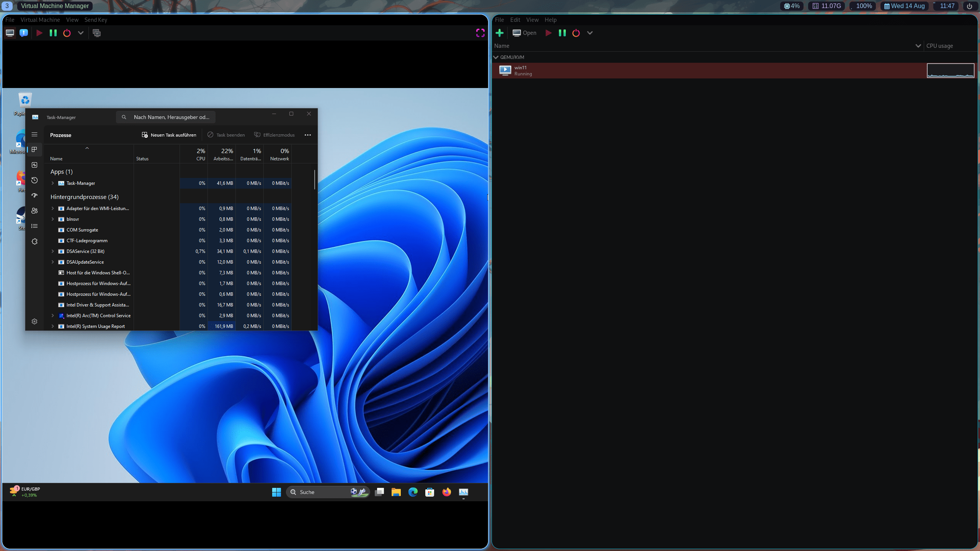This screenshot has height=551, width=980.
Task: Open the Name column sort dropdown arrow
Action: pos(918,46)
